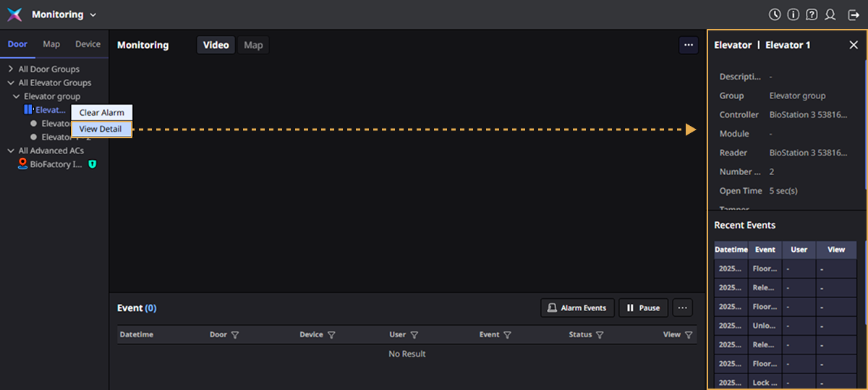Screen dimensions: 868x390
Task: Click the Alarm Events button
Action: pyautogui.click(x=577, y=308)
